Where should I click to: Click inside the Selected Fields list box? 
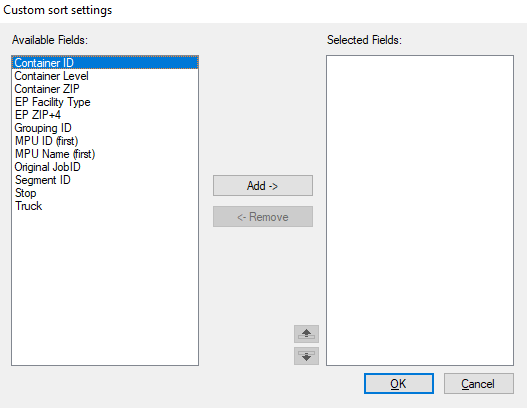(420, 210)
